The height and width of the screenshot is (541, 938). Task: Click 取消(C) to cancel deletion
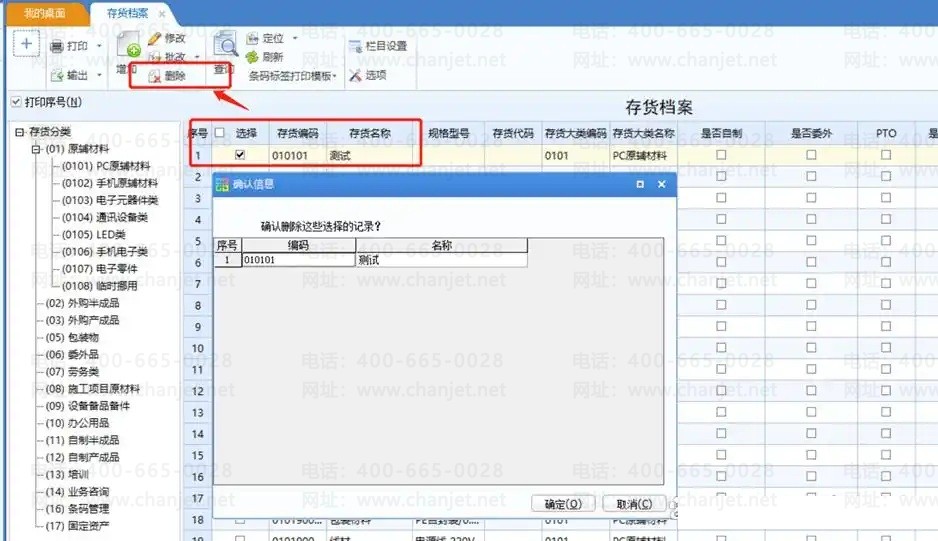(634, 504)
